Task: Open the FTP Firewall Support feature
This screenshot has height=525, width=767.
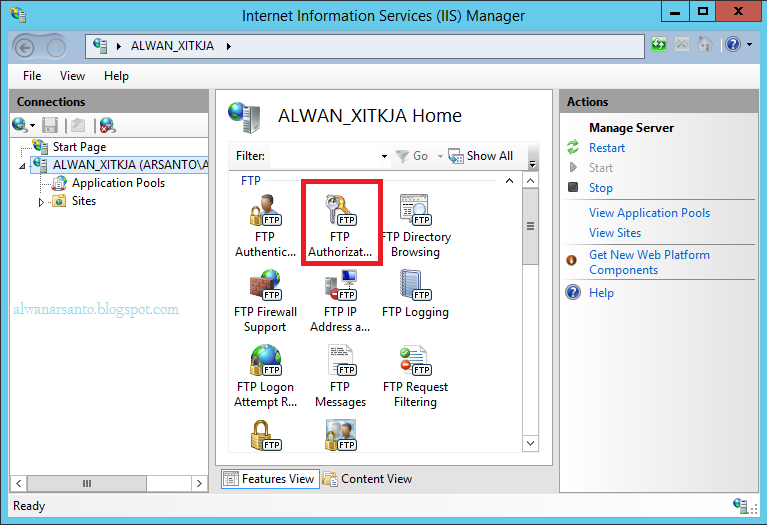Action: (x=265, y=301)
